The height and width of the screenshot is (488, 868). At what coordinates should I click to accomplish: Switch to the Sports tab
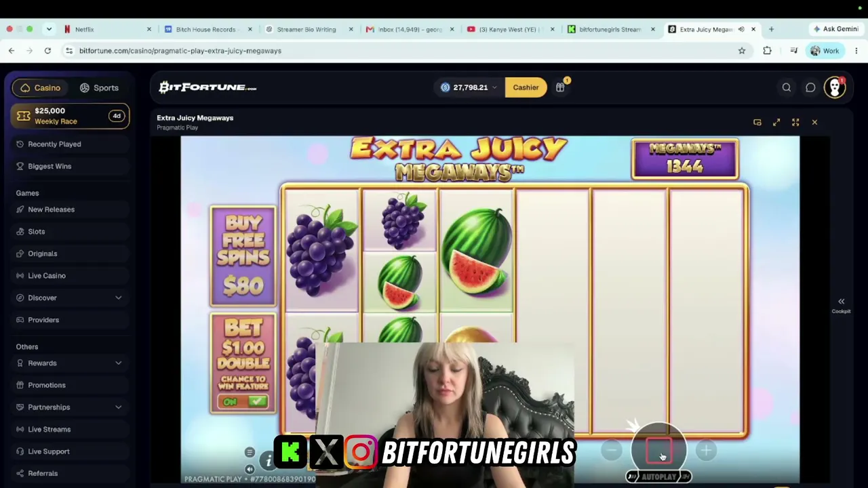click(99, 87)
